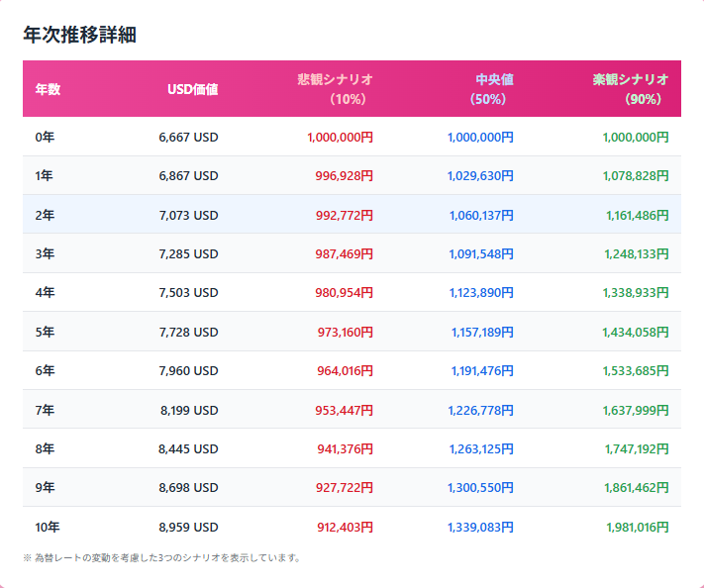This screenshot has width=704, height=588.
Task: Select the 0年 row label
Action: coord(45,137)
